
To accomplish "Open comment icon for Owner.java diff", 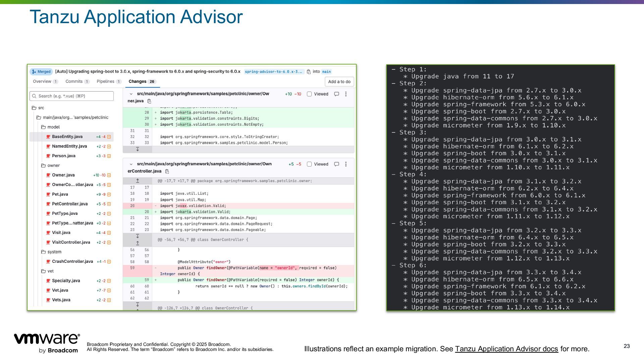I will click(x=336, y=94).
